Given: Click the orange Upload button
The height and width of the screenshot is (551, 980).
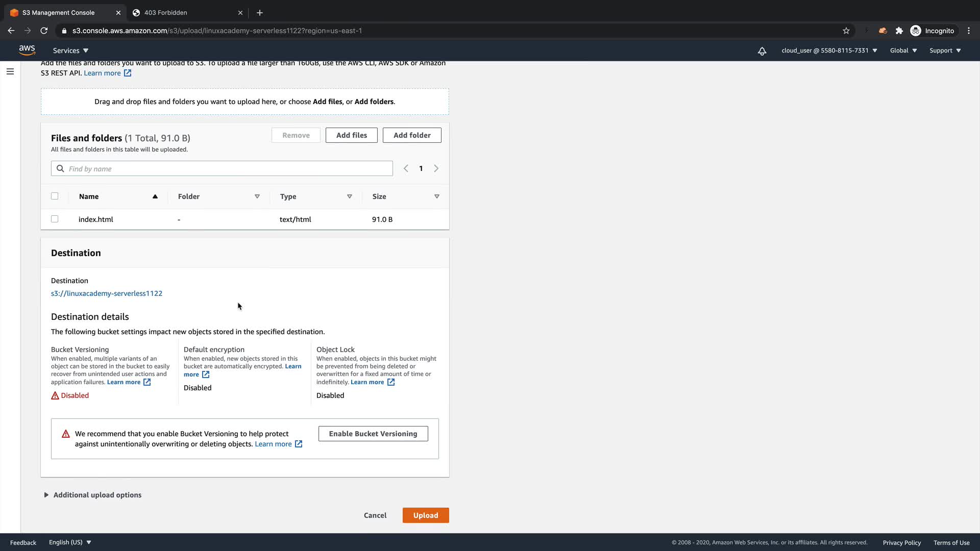Looking at the screenshot, I should click(x=425, y=515).
